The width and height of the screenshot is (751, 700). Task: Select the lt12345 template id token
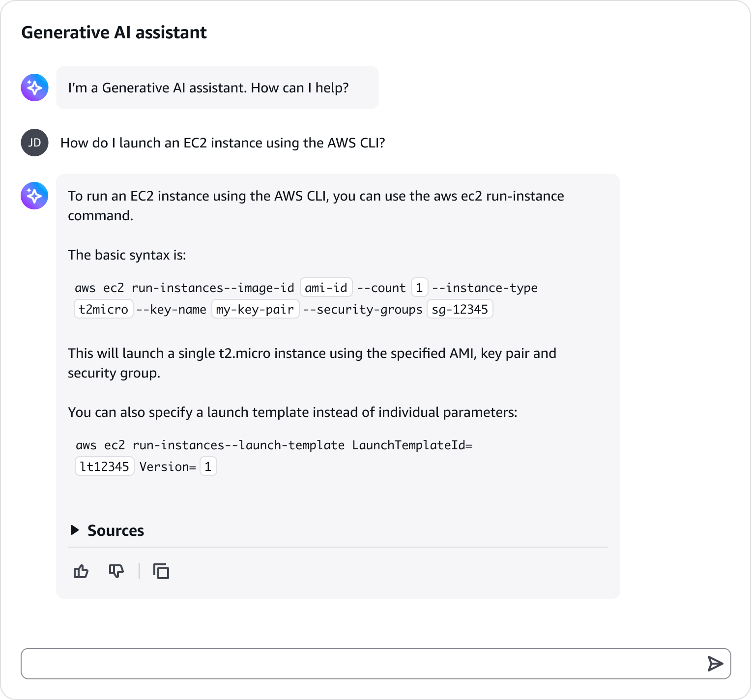coord(104,467)
